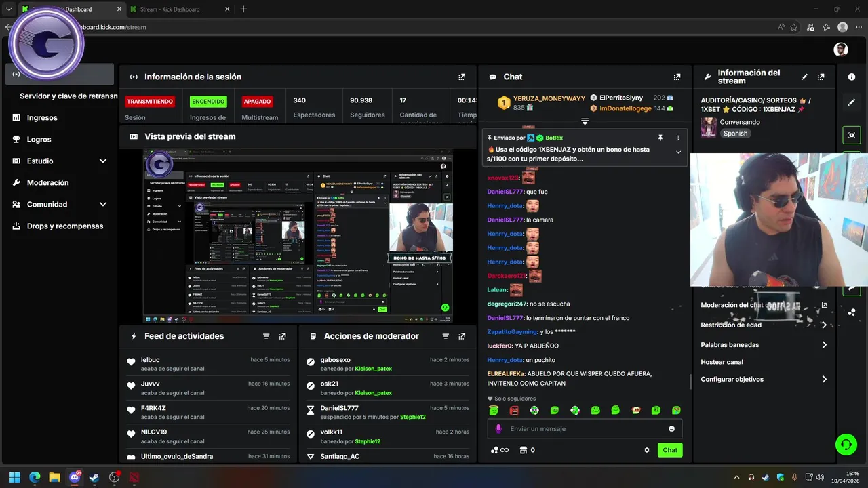Select NILCV19 follow entry in feed
868x488 pixels.
(x=208, y=436)
